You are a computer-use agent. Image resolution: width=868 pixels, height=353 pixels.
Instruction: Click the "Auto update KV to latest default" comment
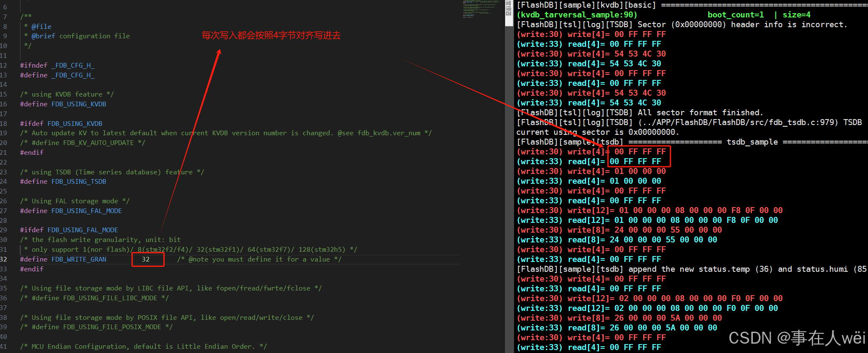226,133
